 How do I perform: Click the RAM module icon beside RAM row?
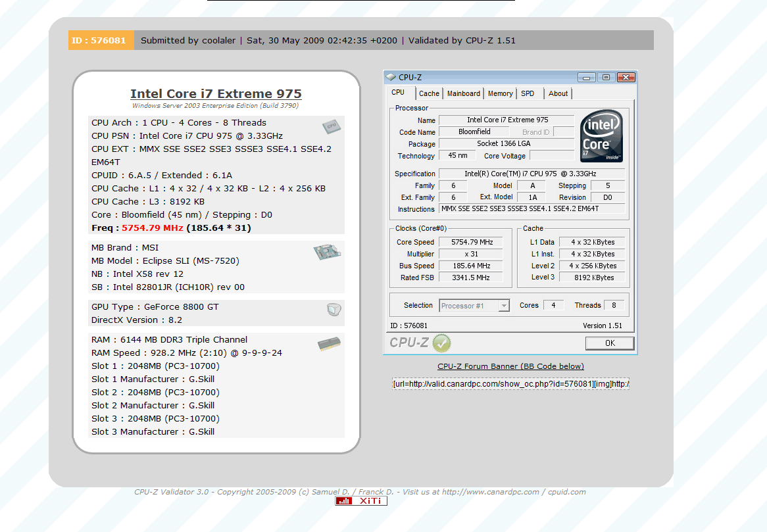tap(329, 344)
